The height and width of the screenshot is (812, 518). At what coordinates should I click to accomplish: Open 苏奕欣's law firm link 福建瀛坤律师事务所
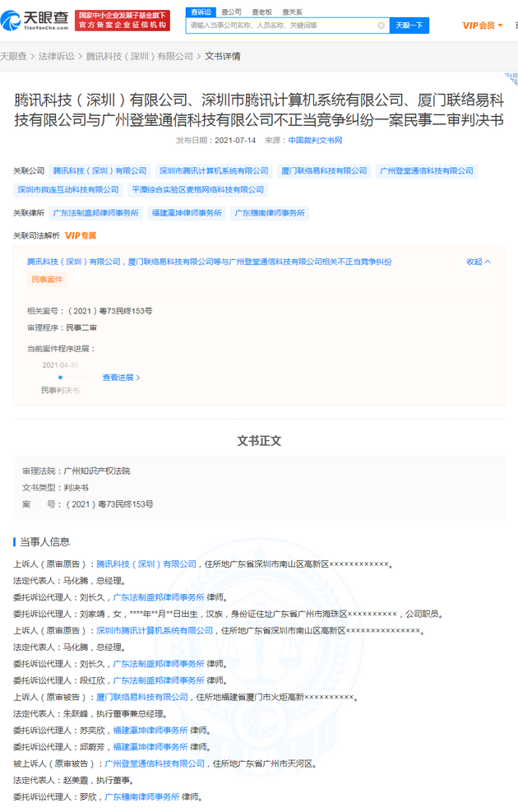click(150, 731)
